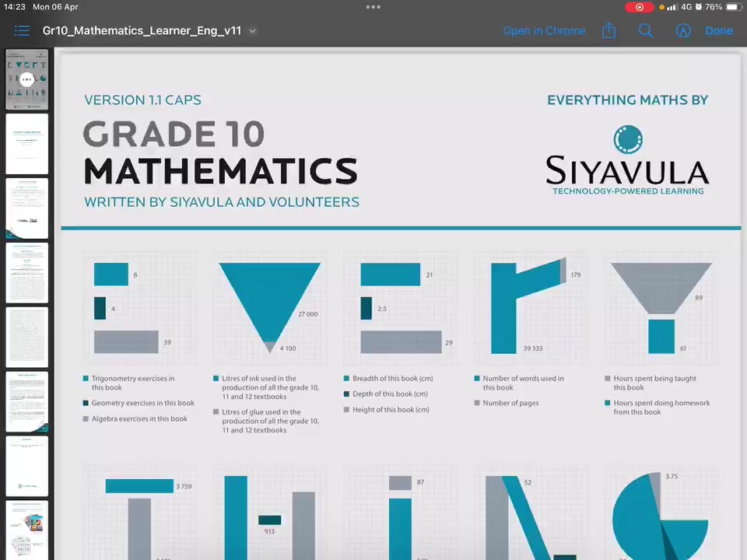Tap the Done button
The width and height of the screenshot is (747, 560).
pos(719,31)
